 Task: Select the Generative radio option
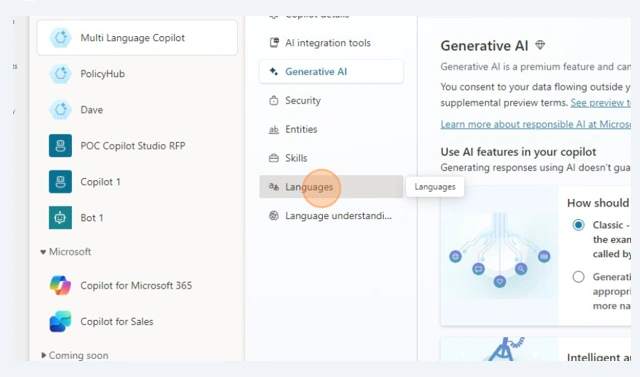[578, 277]
